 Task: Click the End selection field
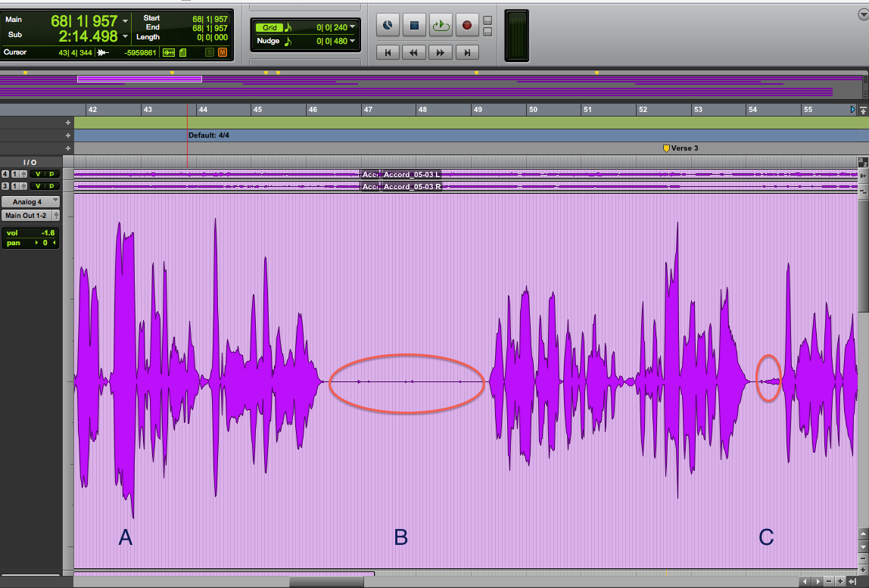pyautogui.click(x=210, y=28)
